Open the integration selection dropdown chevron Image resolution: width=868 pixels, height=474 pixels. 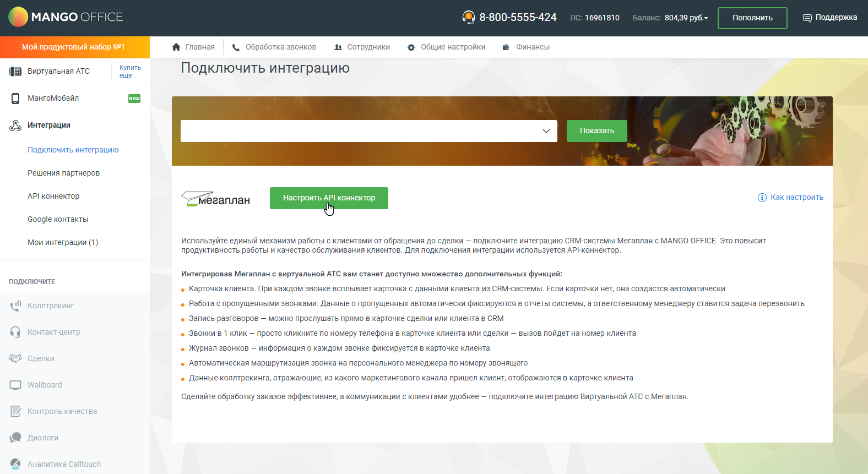546,131
